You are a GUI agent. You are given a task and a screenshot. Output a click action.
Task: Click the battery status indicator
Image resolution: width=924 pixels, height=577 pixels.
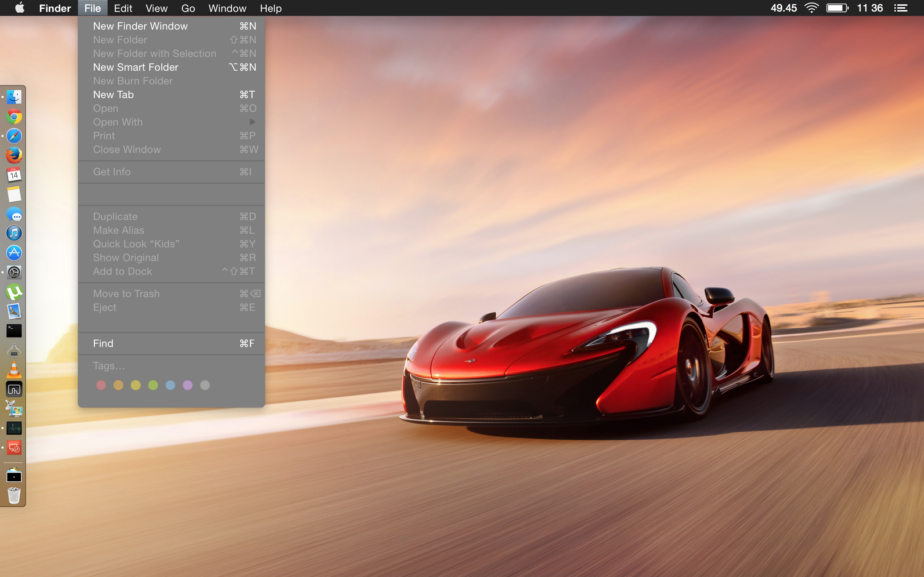point(837,8)
